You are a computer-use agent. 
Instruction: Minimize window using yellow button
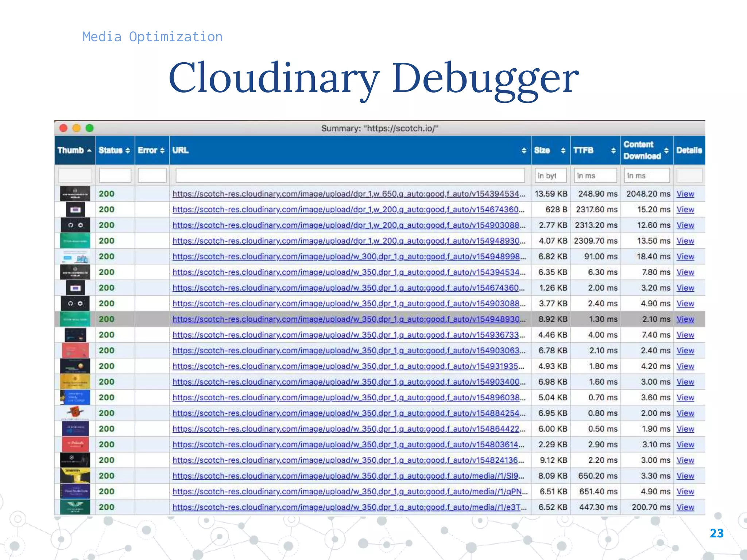[77, 128]
